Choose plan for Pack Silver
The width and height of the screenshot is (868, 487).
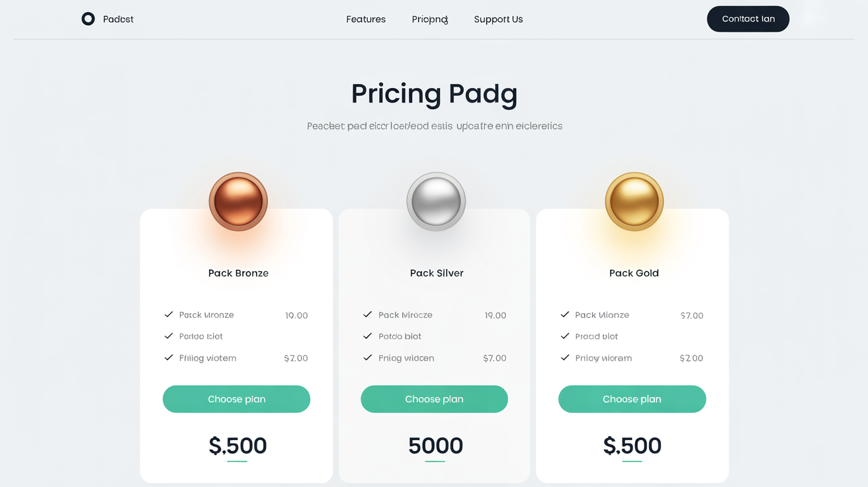[434, 399]
